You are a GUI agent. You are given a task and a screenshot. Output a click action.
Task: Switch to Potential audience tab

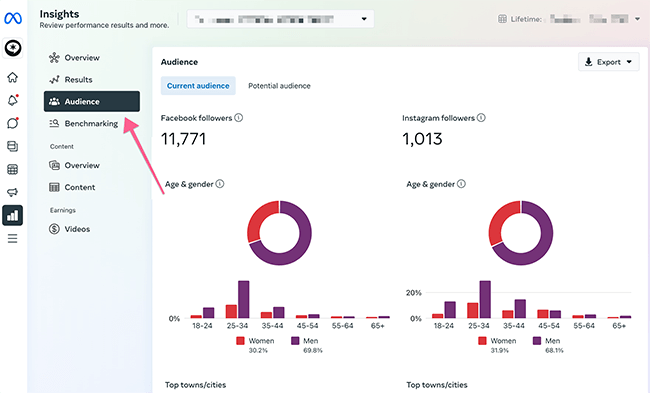tap(279, 86)
